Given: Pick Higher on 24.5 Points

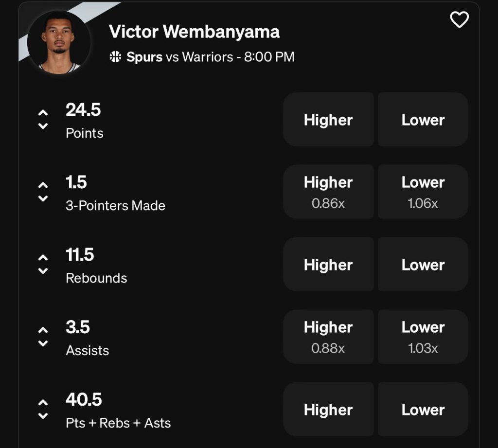Looking at the screenshot, I should click(x=328, y=120).
